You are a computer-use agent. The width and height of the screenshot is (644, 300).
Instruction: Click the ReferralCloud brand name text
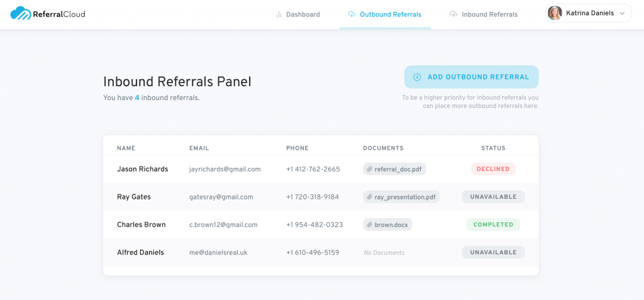(x=59, y=14)
